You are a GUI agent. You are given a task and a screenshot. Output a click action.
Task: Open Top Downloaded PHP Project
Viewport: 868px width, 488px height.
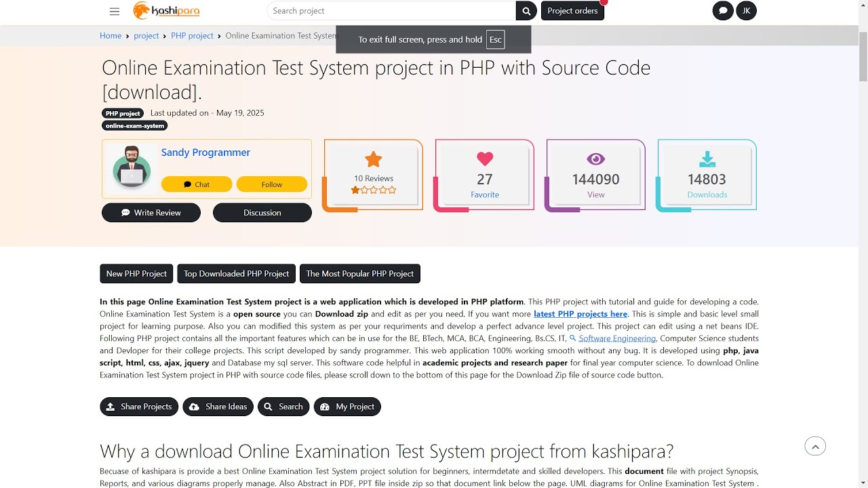coord(236,274)
